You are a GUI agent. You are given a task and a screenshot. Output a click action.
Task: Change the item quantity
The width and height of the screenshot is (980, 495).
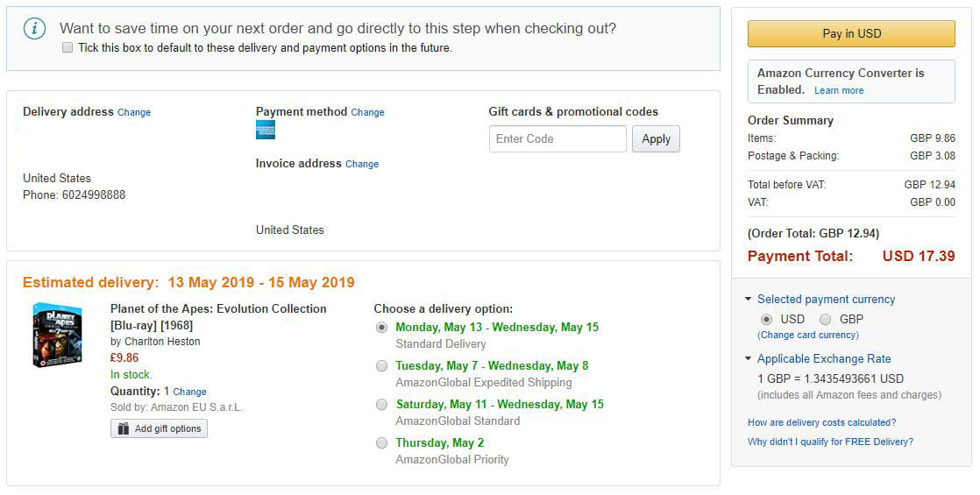point(189,392)
